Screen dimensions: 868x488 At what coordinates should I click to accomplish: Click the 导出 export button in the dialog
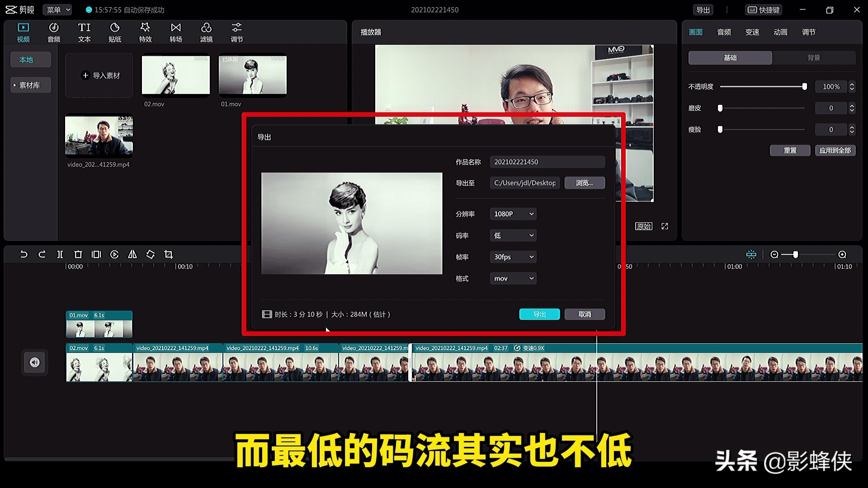(539, 314)
